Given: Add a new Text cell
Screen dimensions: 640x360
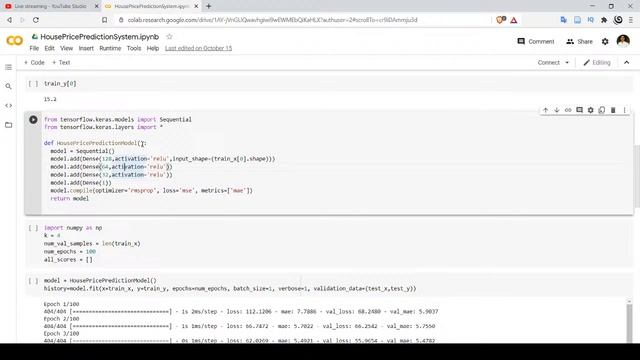Looking at the screenshot, I should pos(61,62).
